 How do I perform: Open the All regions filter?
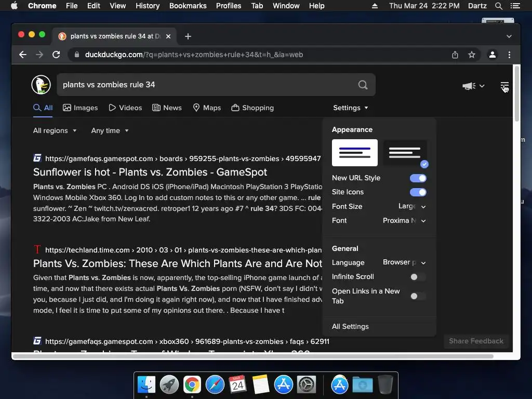pos(55,130)
